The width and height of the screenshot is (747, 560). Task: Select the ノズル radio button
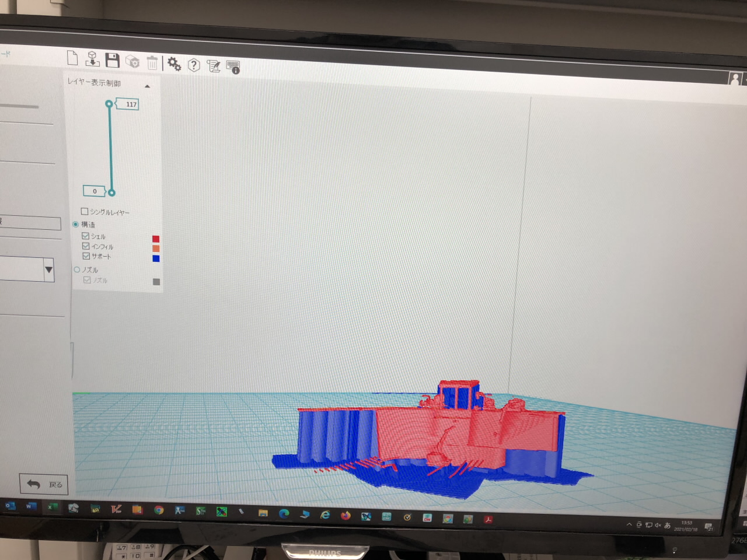click(x=76, y=269)
